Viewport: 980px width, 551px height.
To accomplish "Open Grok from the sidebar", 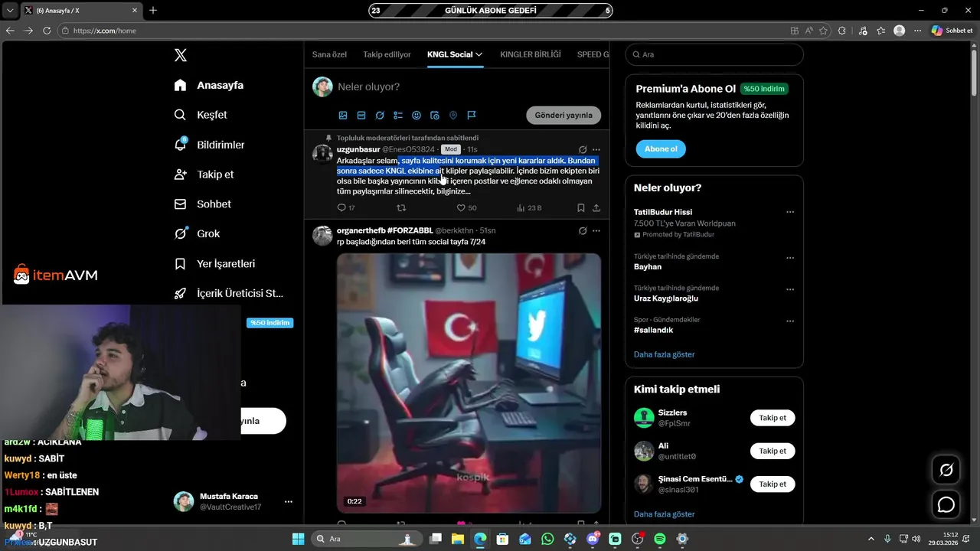I will coord(197,233).
